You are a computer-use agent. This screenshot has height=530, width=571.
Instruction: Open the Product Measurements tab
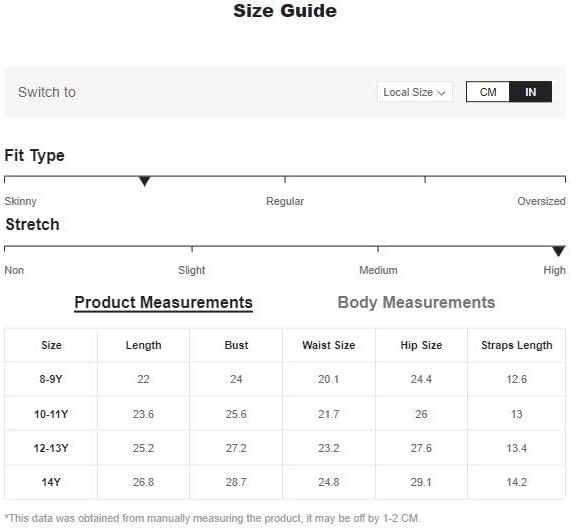(x=164, y=303)
